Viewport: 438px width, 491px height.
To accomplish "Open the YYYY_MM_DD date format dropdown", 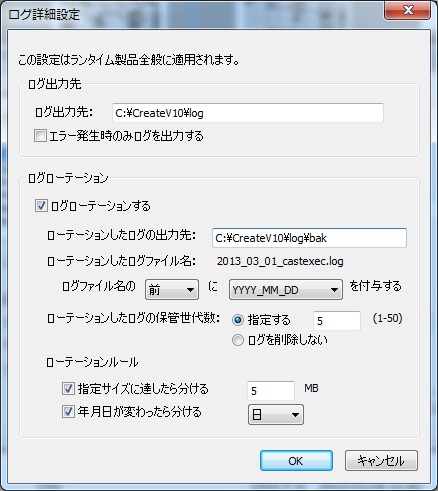I will 286,290.
